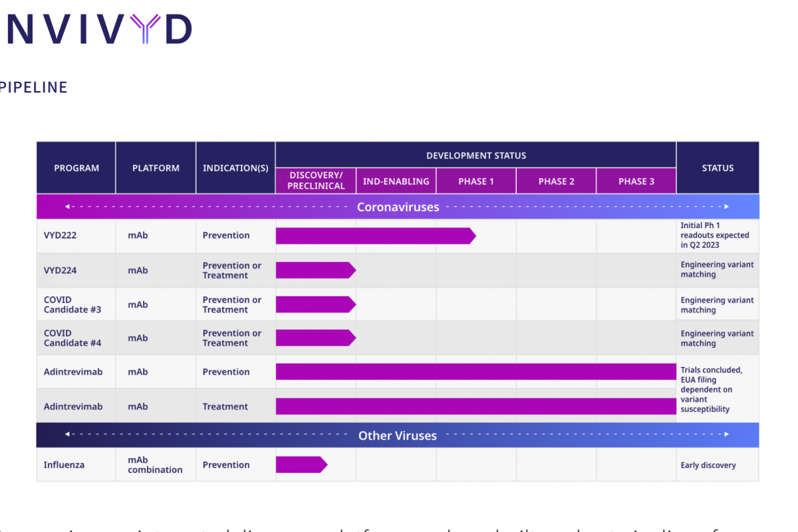This screenshot has width=798, height=532.
Task: Click the Other Viruses section banner
Action: click(x=398, y=436)
